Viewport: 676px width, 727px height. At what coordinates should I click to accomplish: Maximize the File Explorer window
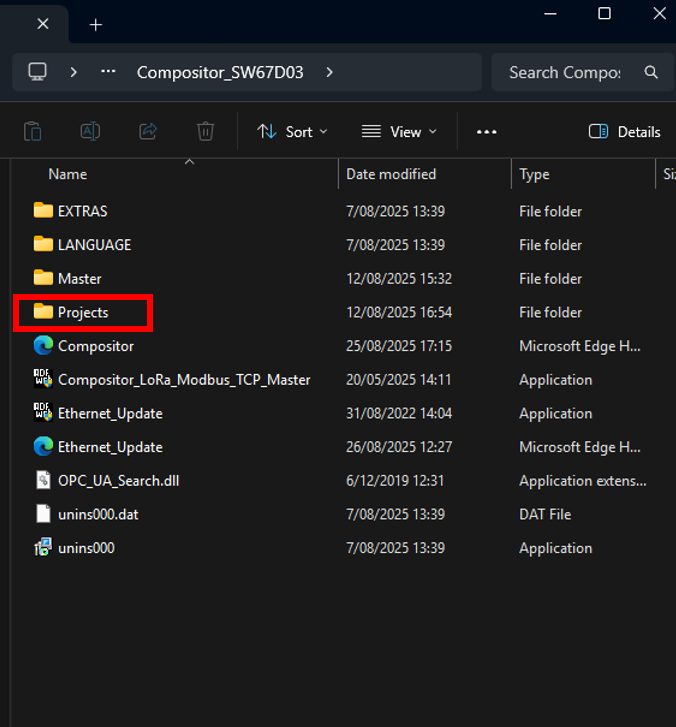pyautogui.click(x=604, y=13)
